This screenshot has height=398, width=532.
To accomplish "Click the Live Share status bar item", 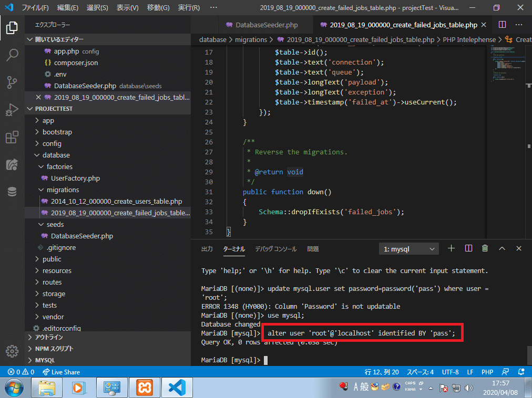I will tap(62, 372).
